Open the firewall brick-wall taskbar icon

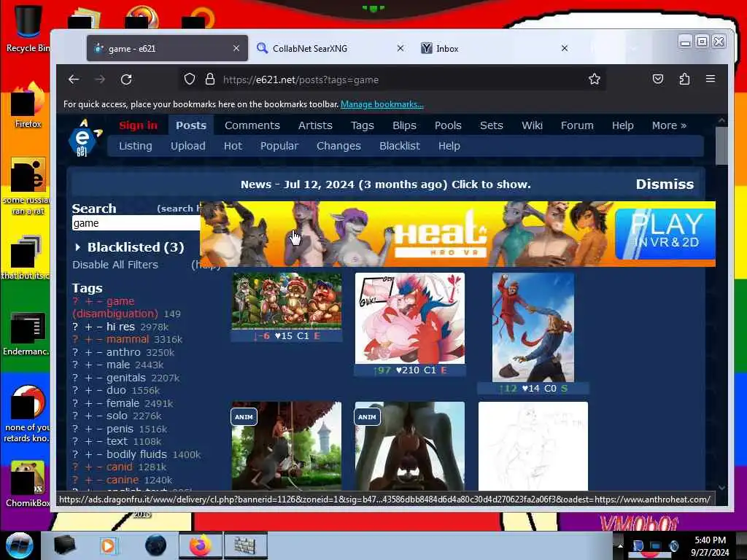pyautogui.click(x=245, y=545)
